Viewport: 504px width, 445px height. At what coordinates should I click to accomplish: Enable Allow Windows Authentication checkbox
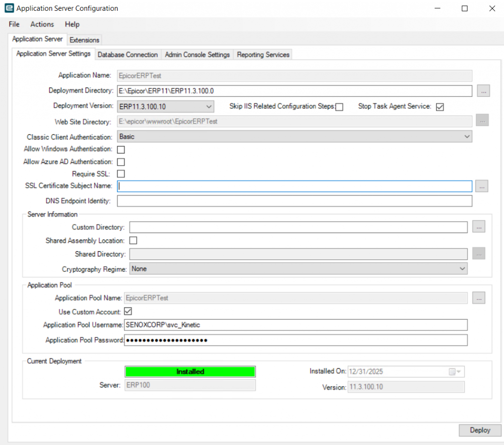[121, 149]
